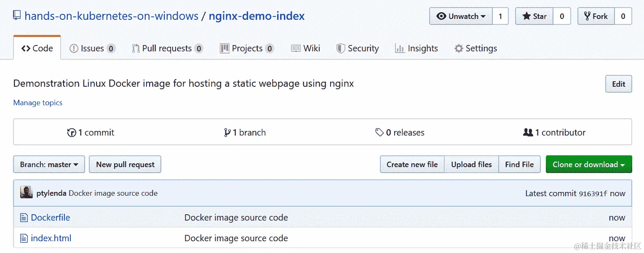Click the contributors people icon

click(528, 133)
